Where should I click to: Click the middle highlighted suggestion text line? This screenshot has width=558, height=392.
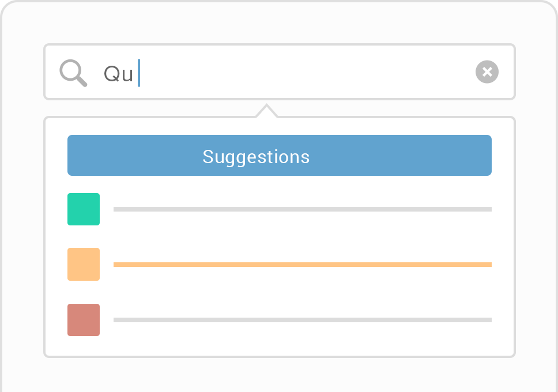[x=303, y=264]
